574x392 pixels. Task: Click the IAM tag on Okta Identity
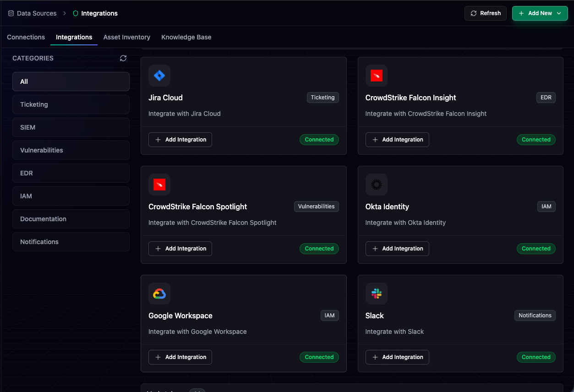click(x=547, y=207)
